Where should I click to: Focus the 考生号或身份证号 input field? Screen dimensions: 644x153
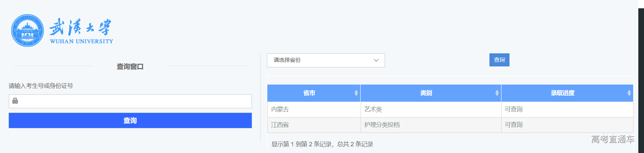130,101
